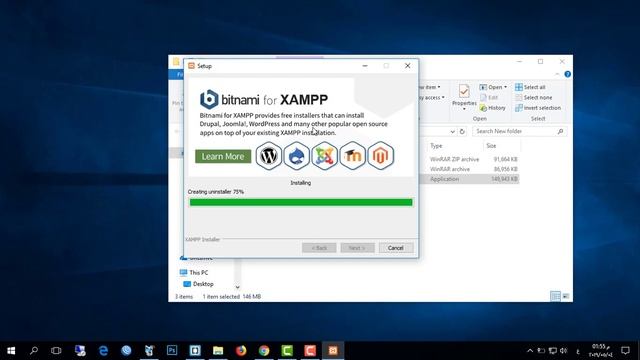Click Select none in File Explorer
Viewport: 640px width, 360px height.
point(533,98)
